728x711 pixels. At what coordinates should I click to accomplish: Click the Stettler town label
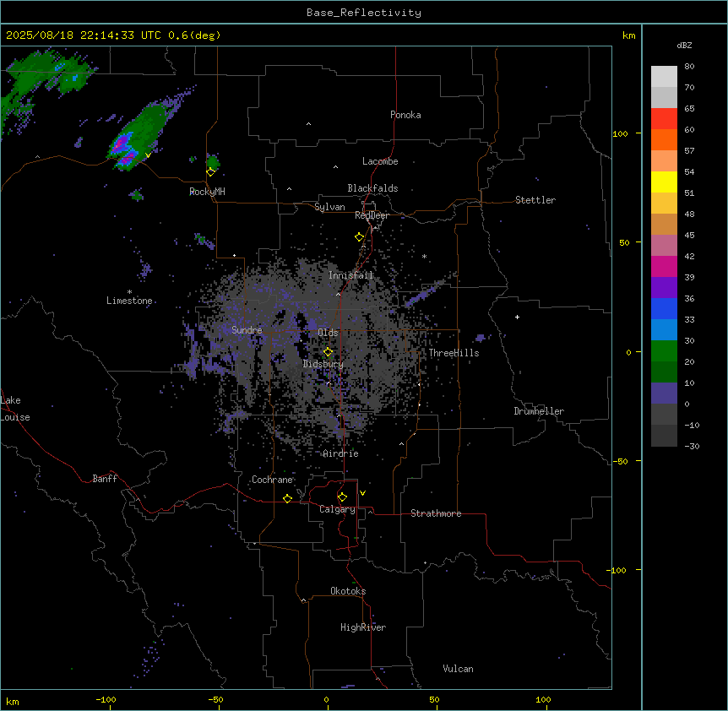[535, 200]
